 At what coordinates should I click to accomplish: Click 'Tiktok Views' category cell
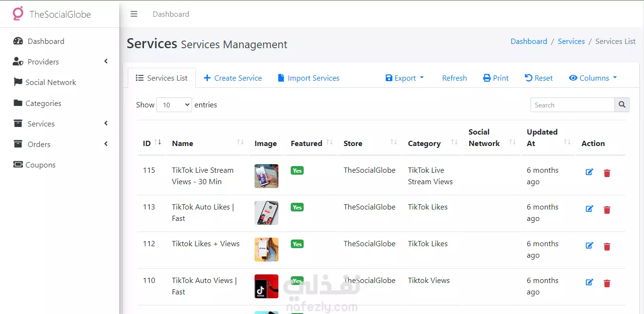[429, 281]
